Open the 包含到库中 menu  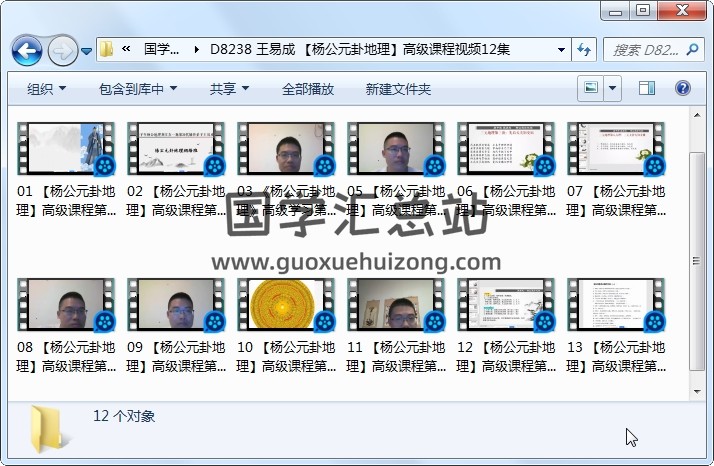[x=138, y=89]
